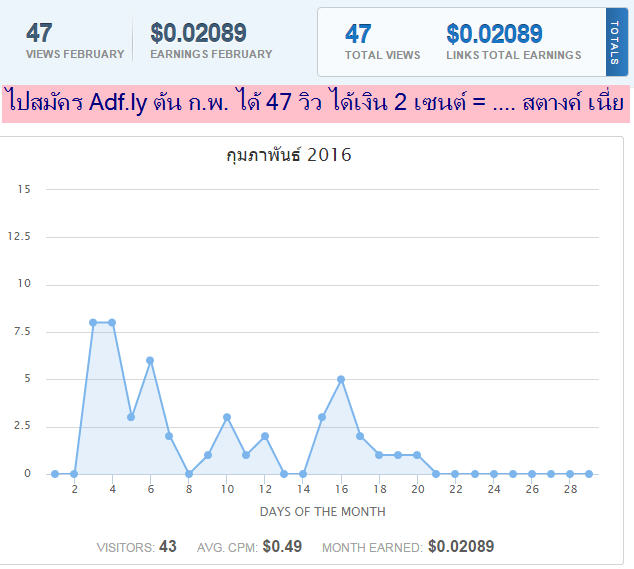This screenshot has height=569, width=634.
Task: Click the day 3 data point at 8
Action: pos(93,323)
